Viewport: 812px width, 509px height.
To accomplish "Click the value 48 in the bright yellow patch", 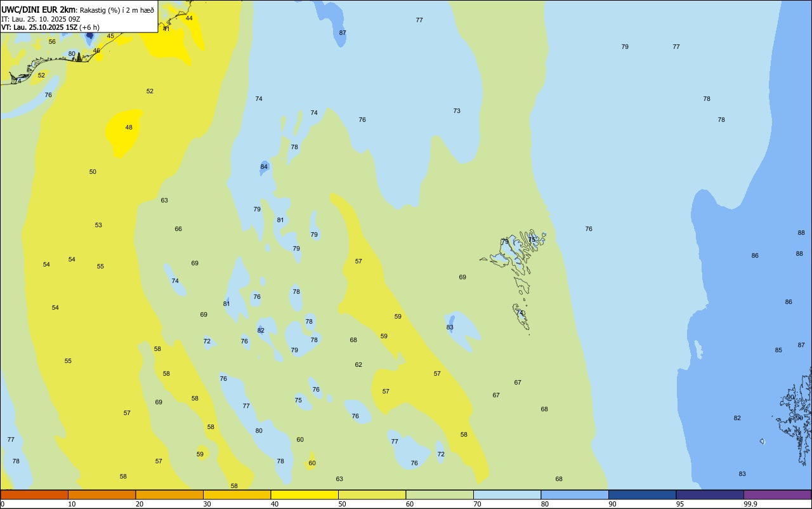I will 129,128.
